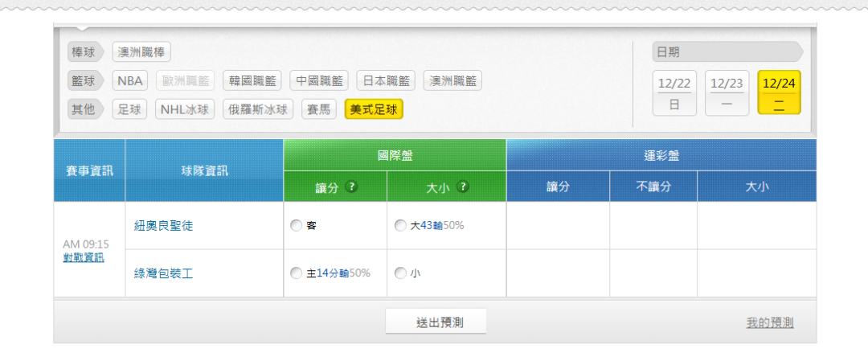The height and width of the screenshot is (361, 868).
Task: Click 運彩盤 column header
Action: click(x=661, y=155)
